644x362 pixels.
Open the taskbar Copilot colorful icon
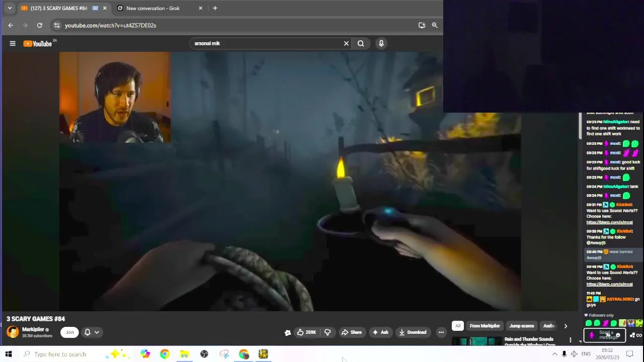(x=145, y=354)
